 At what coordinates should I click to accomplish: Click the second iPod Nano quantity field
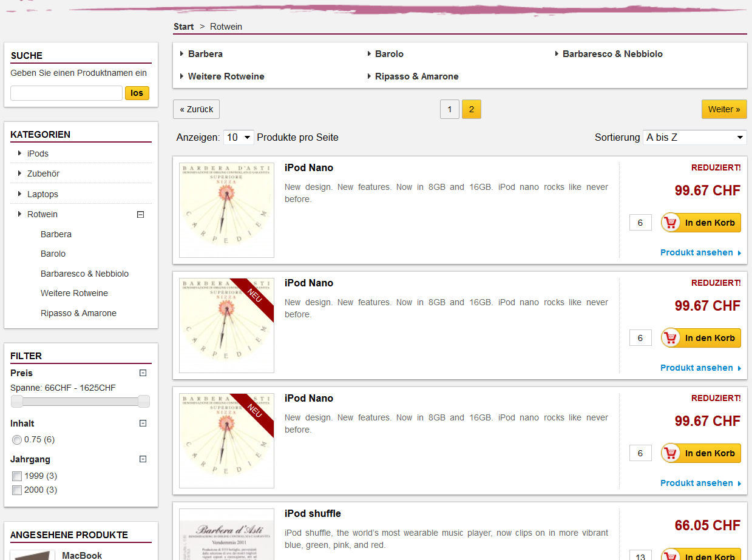[x=640, y=338]
